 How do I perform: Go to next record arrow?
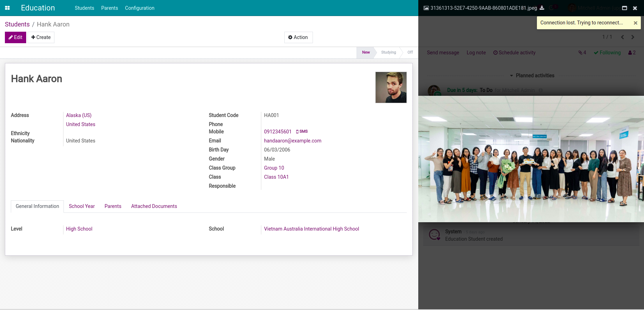click(x=632, y=37)
